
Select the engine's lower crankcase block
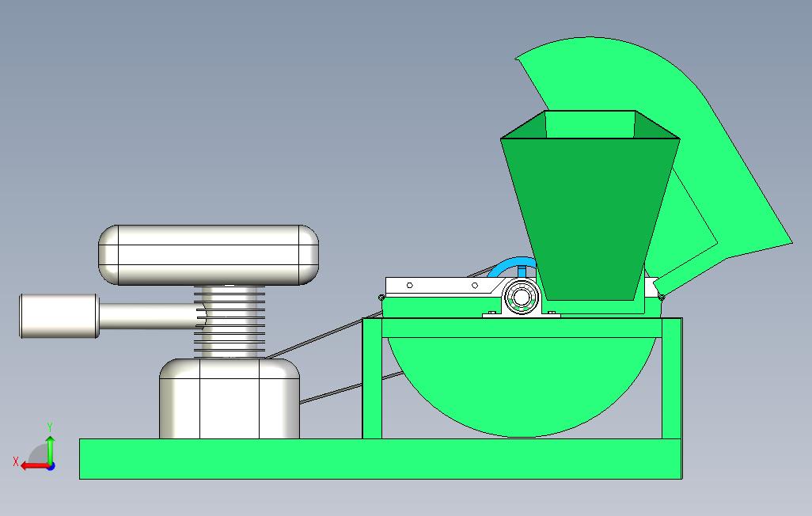[x=230, y=398]
